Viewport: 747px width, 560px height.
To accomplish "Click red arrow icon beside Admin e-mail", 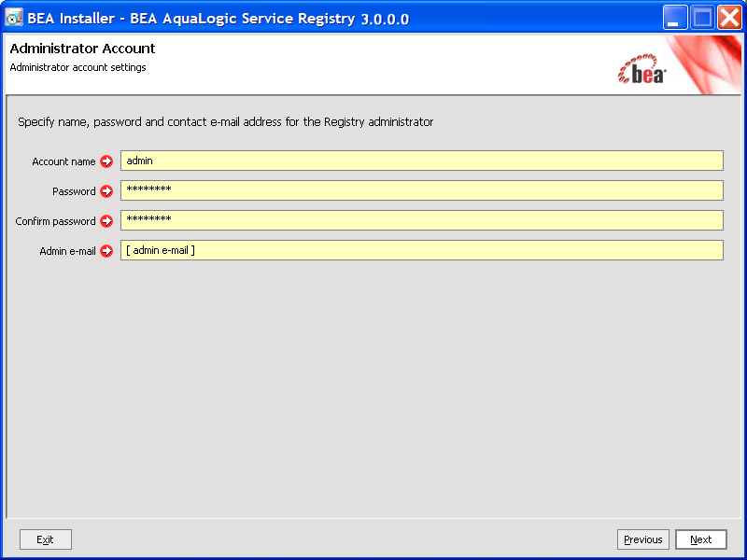I will tap(106, 251).
